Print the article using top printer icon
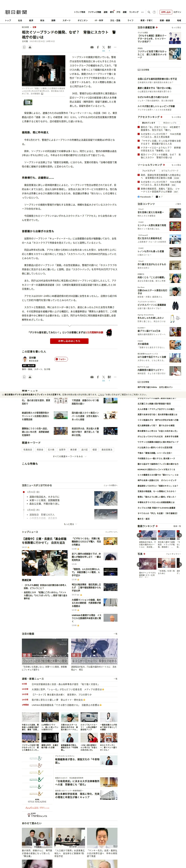 tap(30, 47)
